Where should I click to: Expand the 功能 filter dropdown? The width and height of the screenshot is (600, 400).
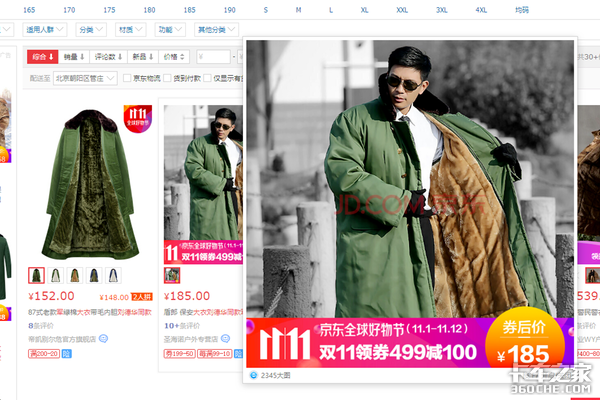pyautogui.click(x=170, y=29)
